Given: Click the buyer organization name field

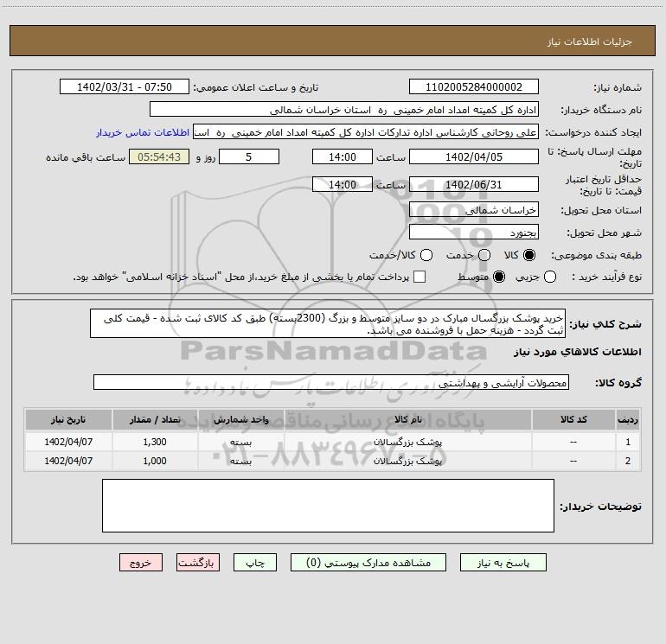Looking at the screenshot, I should click(x=344, y=109).
